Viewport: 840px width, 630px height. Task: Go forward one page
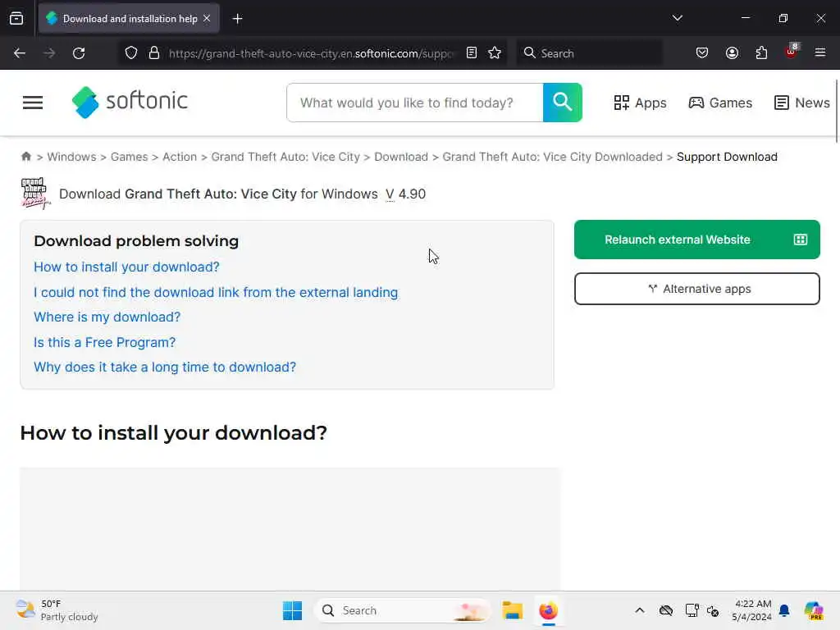tap(49, 53)
